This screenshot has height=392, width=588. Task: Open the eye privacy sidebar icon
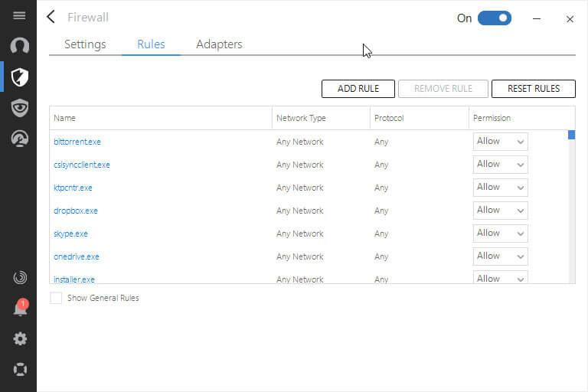coord(19,108)
